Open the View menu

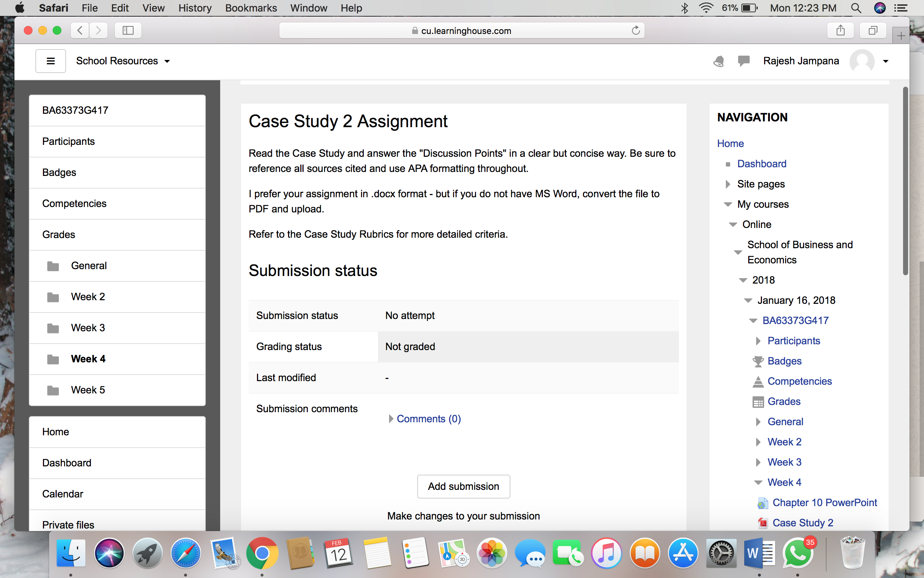tap(153, 8)
